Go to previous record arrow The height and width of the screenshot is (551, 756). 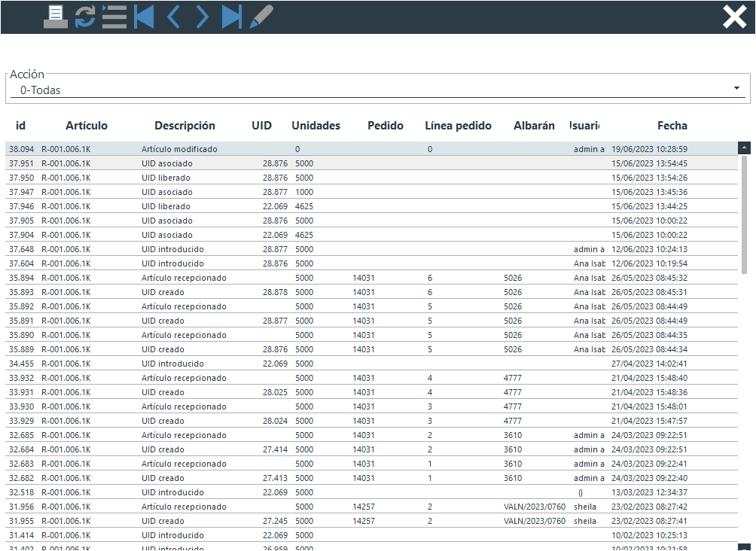point(173,17)
